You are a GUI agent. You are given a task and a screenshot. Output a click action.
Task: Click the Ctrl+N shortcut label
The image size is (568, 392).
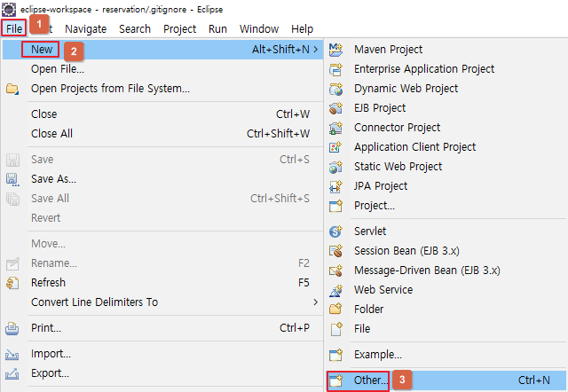[534, 380]
